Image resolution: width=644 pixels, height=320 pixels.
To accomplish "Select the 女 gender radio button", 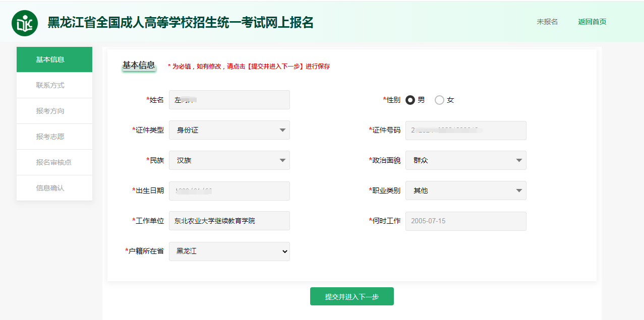I will [439, 100].
